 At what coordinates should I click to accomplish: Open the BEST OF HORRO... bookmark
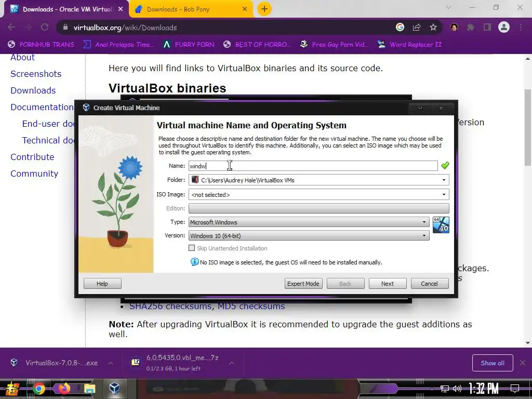tap(258, 45)
